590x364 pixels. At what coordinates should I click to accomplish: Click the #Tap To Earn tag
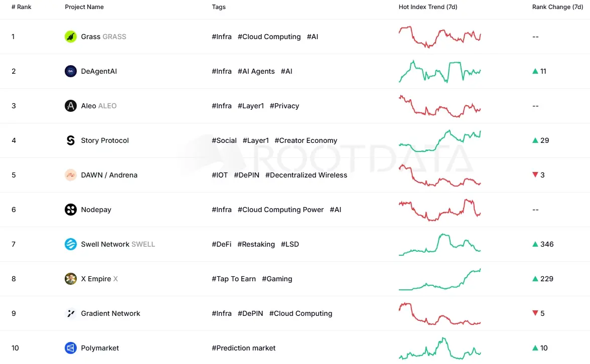(234, 279)
